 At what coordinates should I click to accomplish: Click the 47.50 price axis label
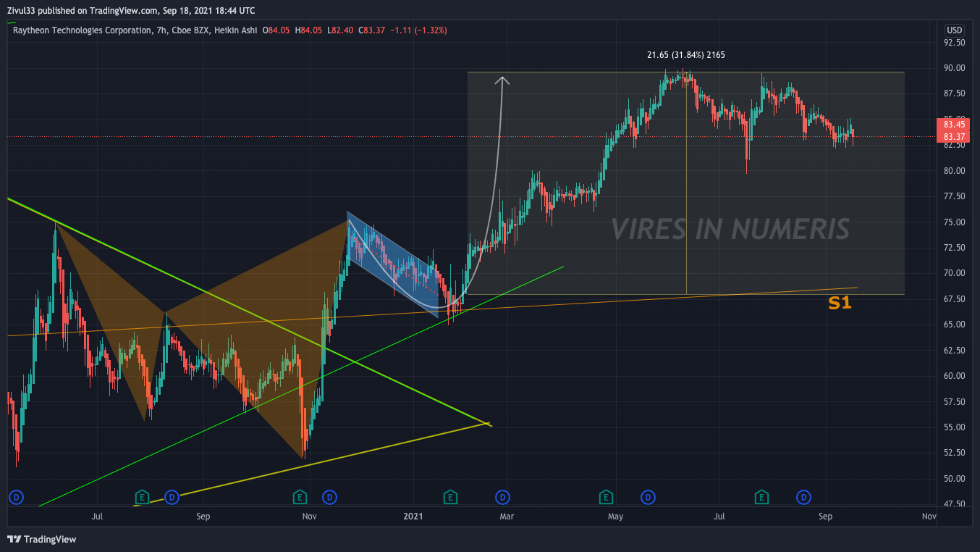coord(955,504)
